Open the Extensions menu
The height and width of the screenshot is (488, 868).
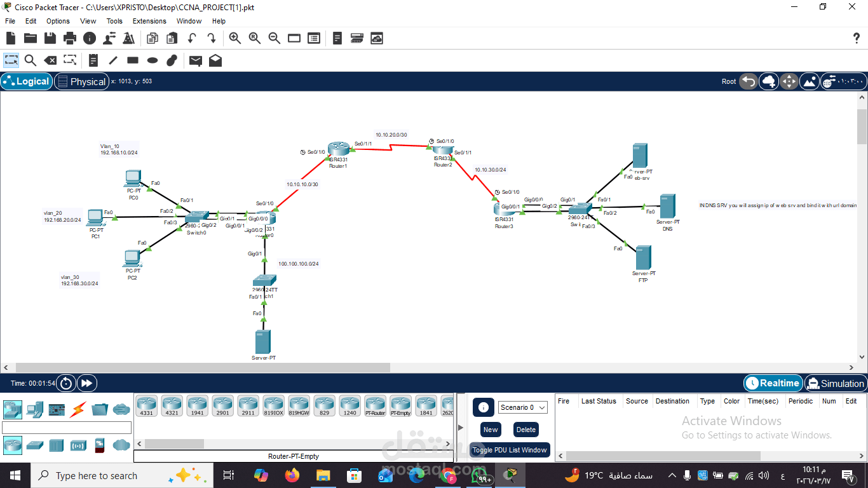coord(149,21)
